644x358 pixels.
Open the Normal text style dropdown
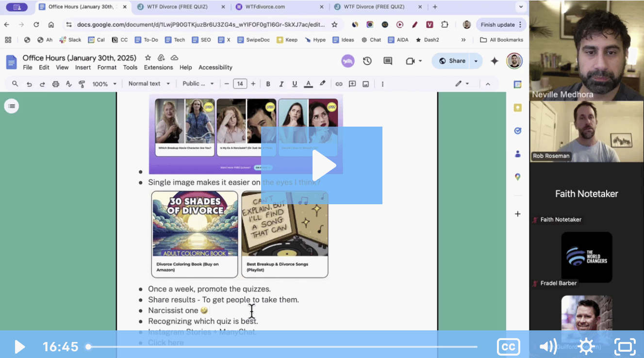pos(149,83)
